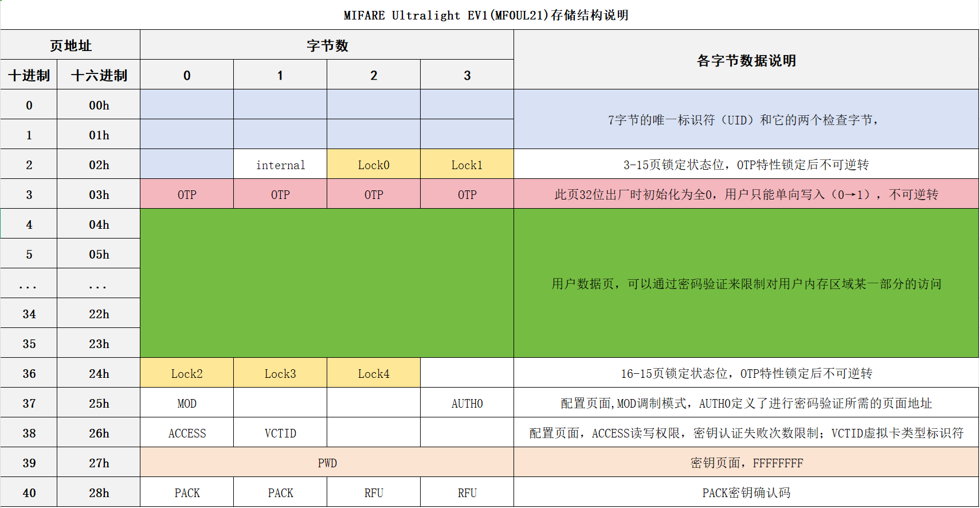
Task: Click the MOD cell in row 37
Action: [187, 403]
